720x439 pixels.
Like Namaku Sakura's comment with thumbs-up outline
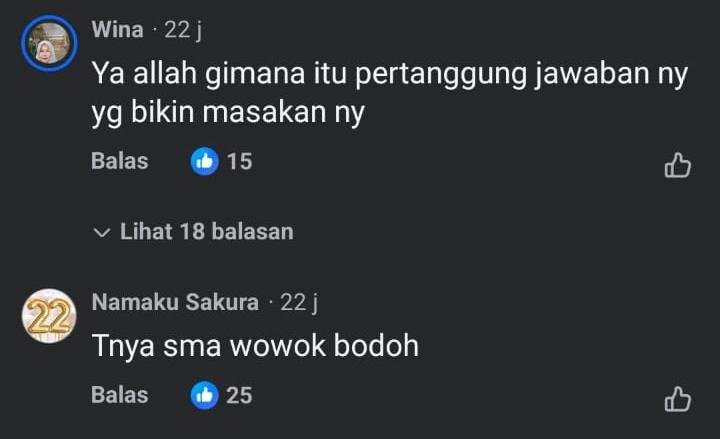[x=678, y=399]
